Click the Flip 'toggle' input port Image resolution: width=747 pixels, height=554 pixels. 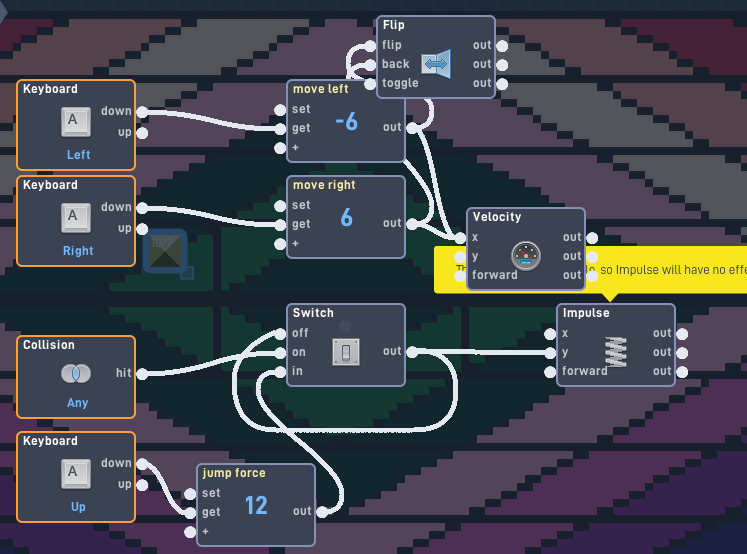(x=370, y=84)
